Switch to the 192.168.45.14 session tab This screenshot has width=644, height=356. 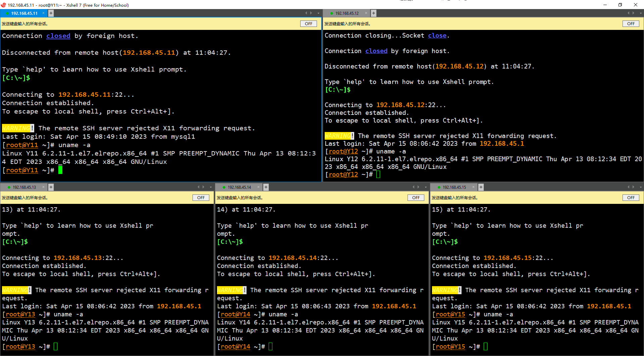coord(239,187)
